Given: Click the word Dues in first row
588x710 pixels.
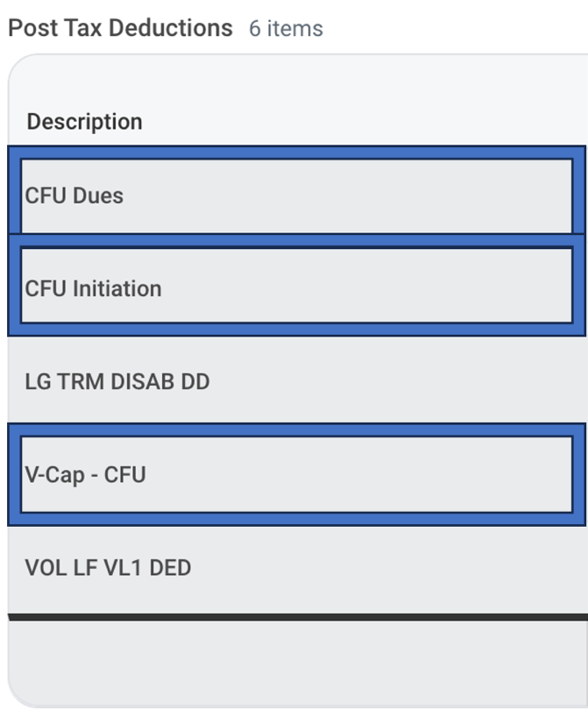Looking at the screenshot, I should 98,195.
